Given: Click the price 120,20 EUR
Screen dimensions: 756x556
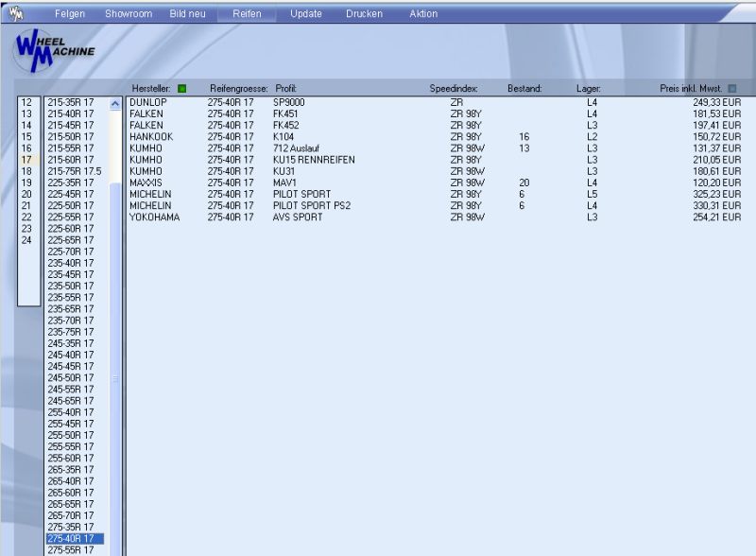Looking at the screenshot, I should coord(717,182).
